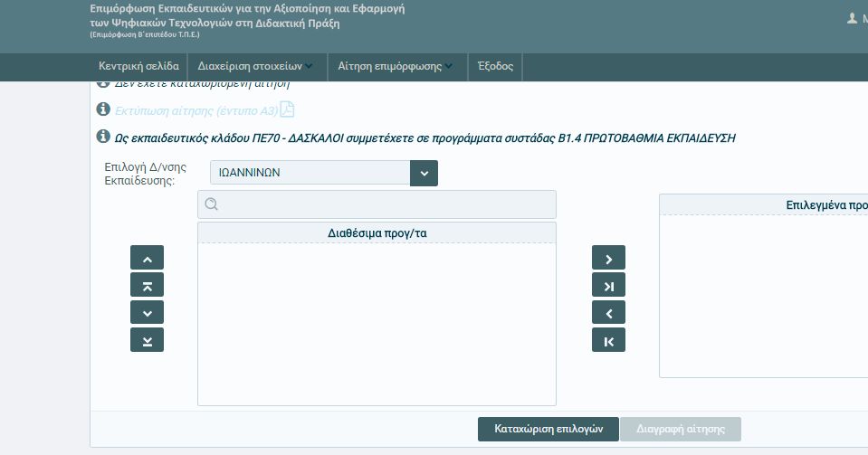
Task: Open the Εκτύπωση αίτησης link
Action: (x=196, y=110)
